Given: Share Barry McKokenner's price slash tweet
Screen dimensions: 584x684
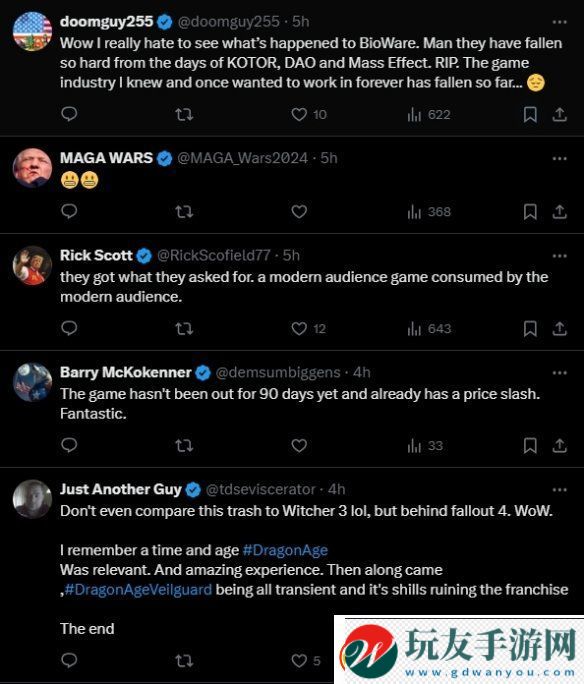Looking at the screenshot, I should (560, 445).
